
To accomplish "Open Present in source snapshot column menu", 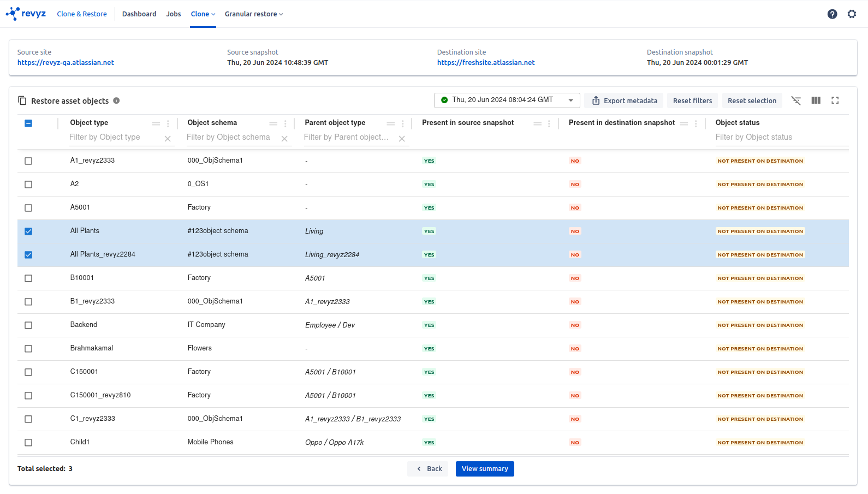I will [549, 124].
